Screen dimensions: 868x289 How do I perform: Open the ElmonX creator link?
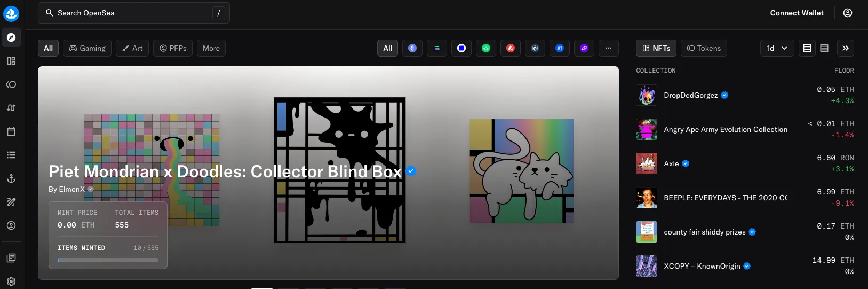point(71,189)
